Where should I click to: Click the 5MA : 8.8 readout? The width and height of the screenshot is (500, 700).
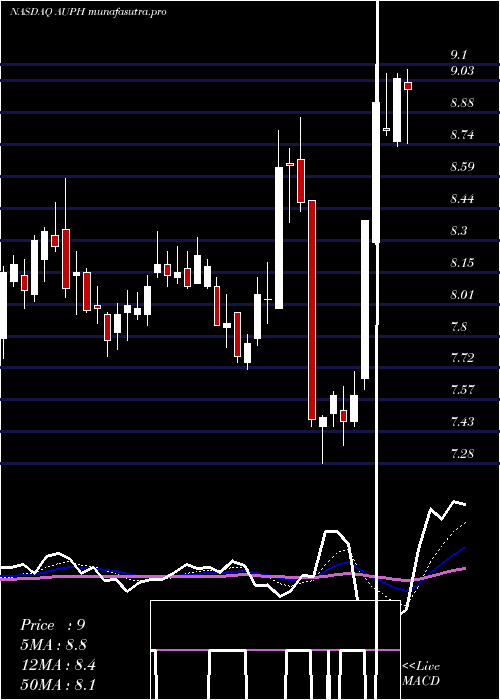[x=53, y=645]
